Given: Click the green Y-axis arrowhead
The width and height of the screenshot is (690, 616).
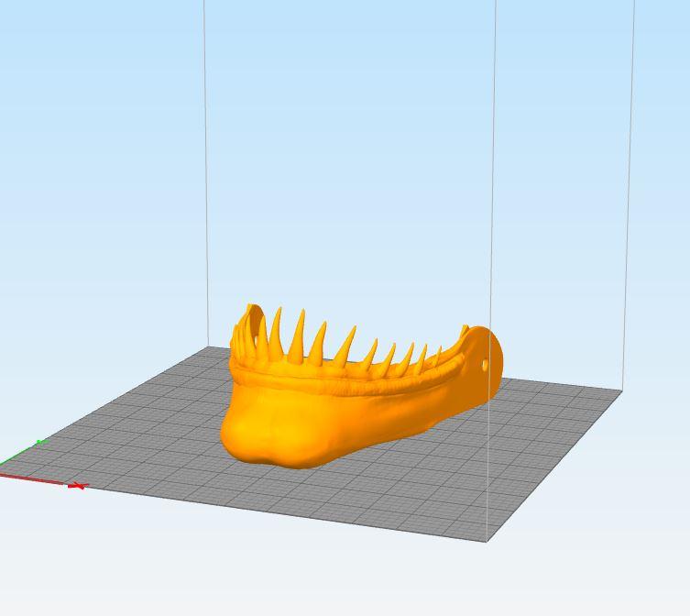Looking at the screenshot, I should coord(40,444).
